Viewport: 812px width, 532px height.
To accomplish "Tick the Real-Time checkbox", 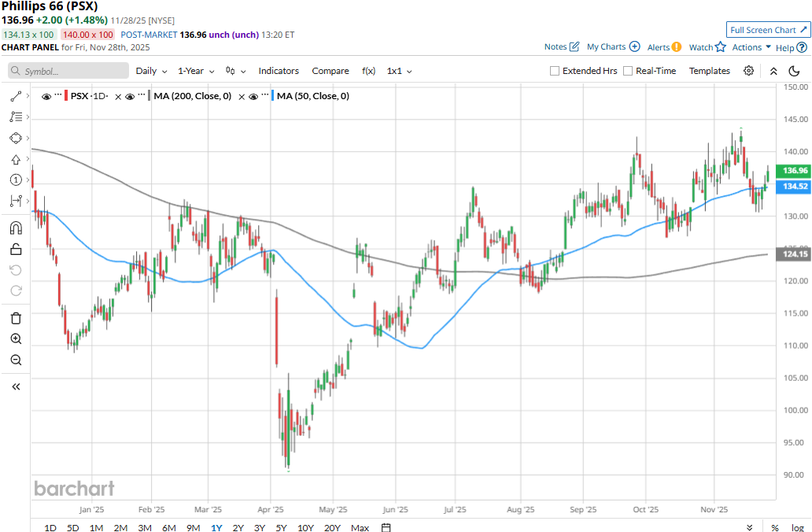I will click(x=628, y=71).
